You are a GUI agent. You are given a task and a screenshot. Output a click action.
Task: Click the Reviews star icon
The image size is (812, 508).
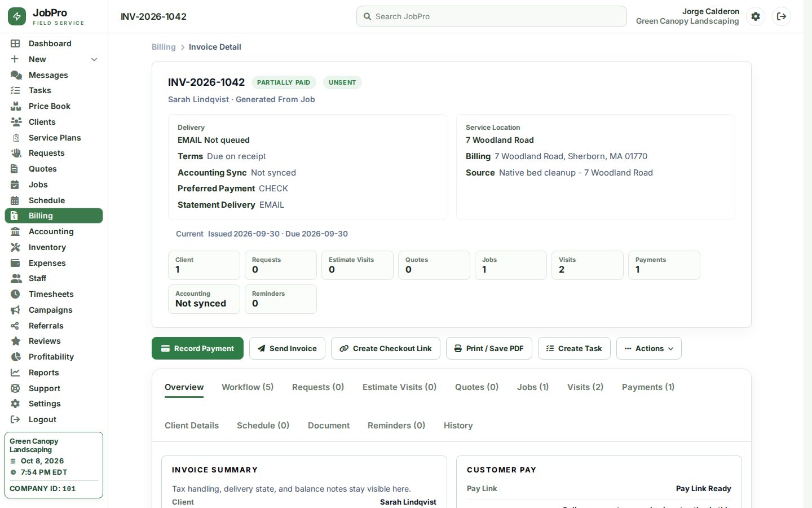pos(16,341)
